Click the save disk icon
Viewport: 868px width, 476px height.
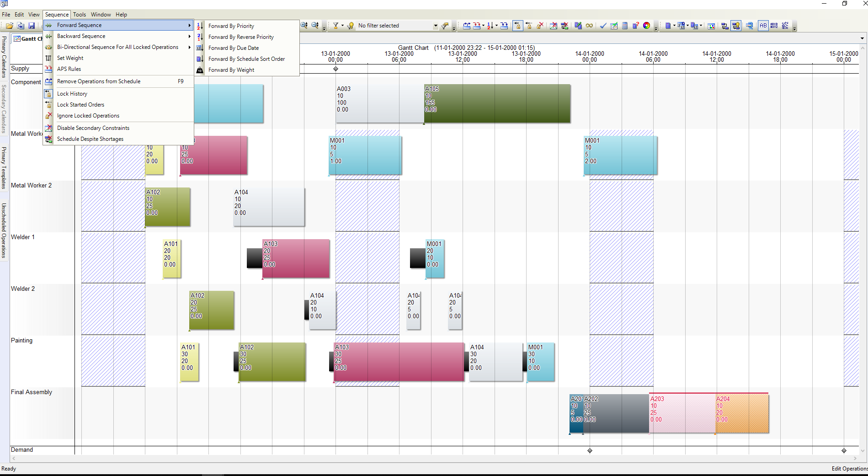[32, 26]
